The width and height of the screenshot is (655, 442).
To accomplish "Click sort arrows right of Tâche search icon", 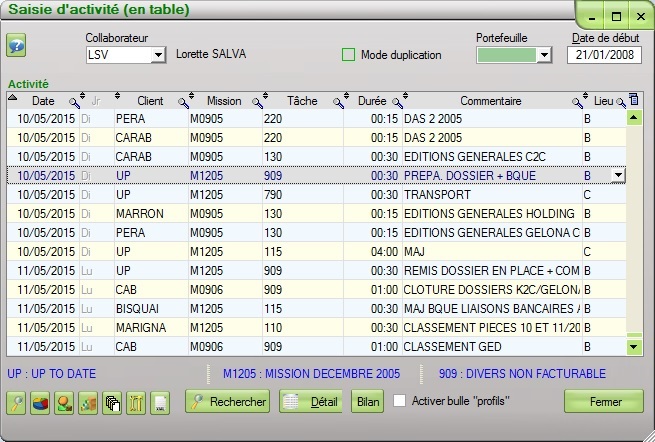I will pos(346,96).
